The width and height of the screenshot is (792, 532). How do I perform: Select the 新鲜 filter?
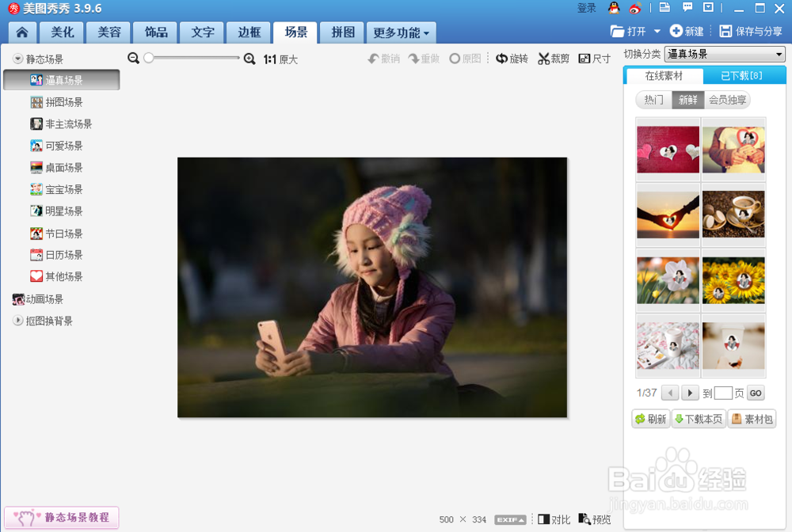point(688,100)
